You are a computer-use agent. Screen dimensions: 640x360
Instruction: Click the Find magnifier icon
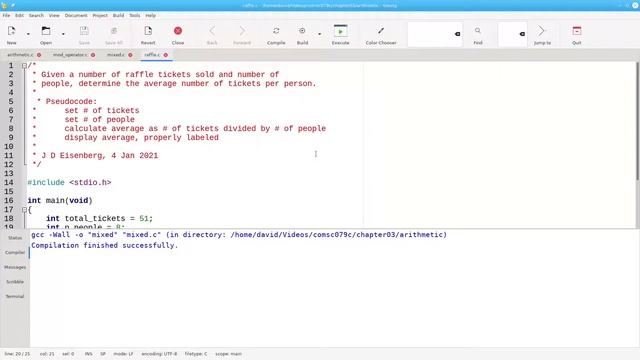coord(478,31)
